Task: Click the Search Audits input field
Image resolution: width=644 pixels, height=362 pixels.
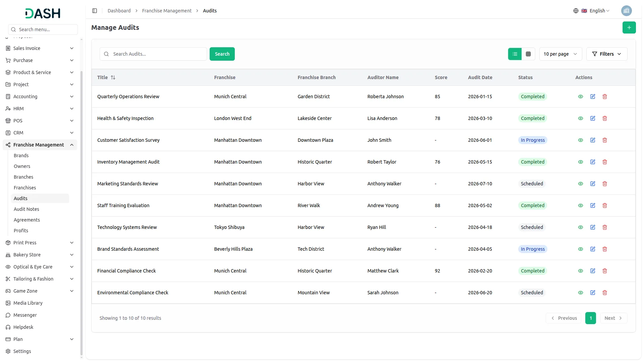Action: [x=153, y=54]
